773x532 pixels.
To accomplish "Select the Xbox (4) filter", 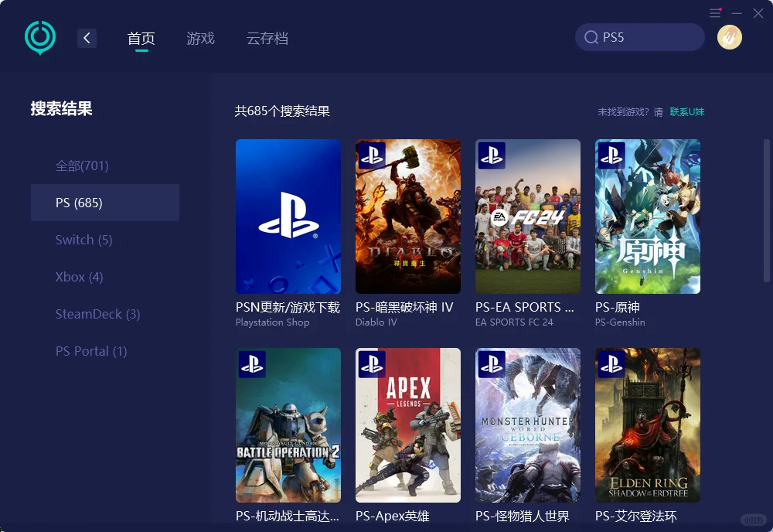I will coord(105,277).
